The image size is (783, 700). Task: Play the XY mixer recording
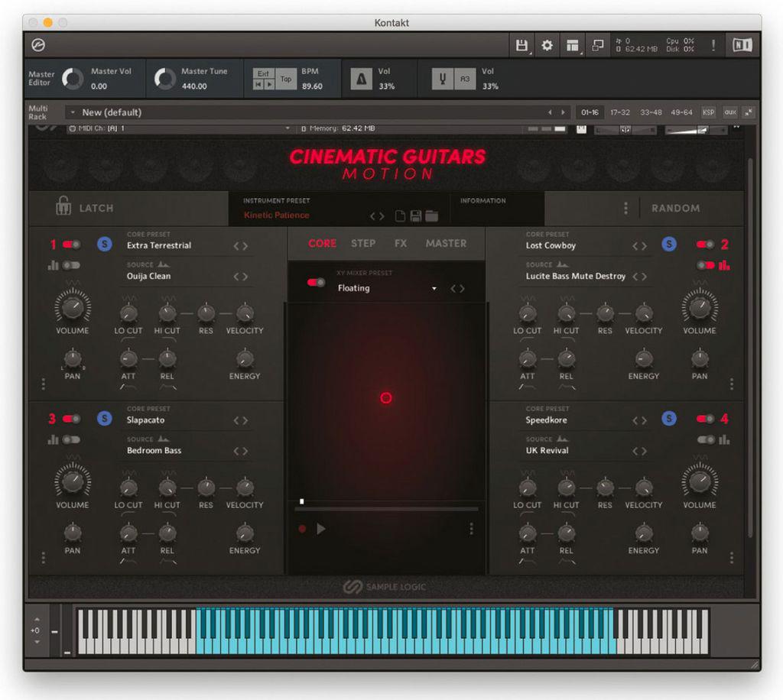point(321,528)
